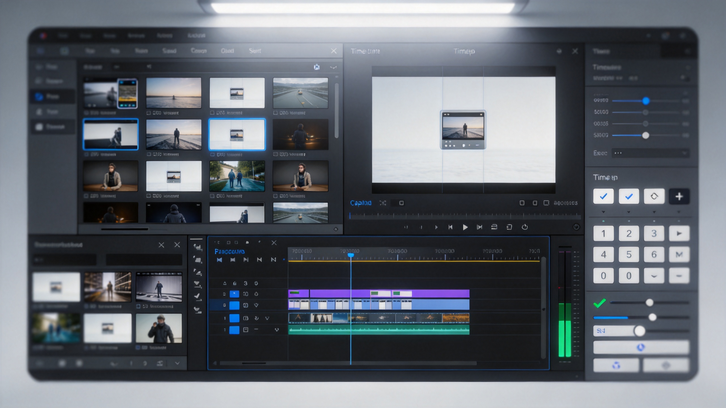The width and height of the screenshot is (726, 408).
Task: Click the minus key in the number pad
Action: point(679,276)
